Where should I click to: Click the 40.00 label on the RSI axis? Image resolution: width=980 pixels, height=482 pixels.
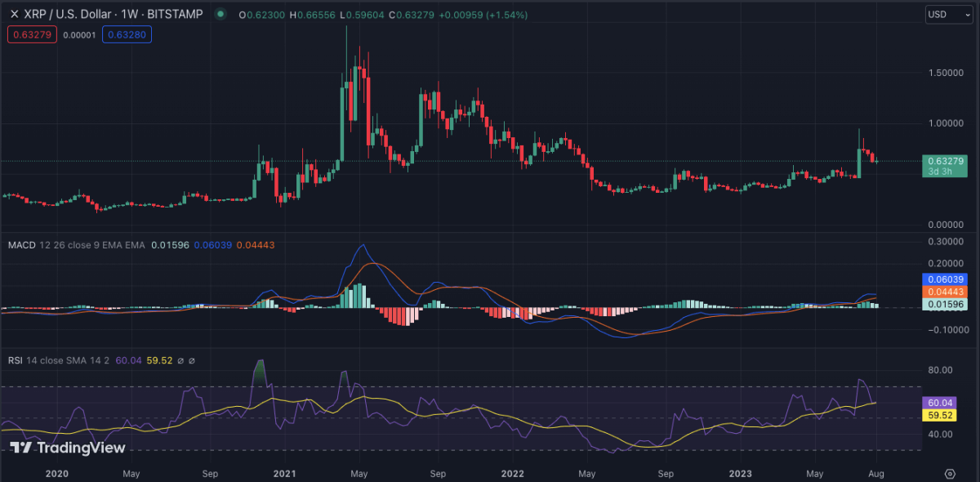[x=939, y=434]
